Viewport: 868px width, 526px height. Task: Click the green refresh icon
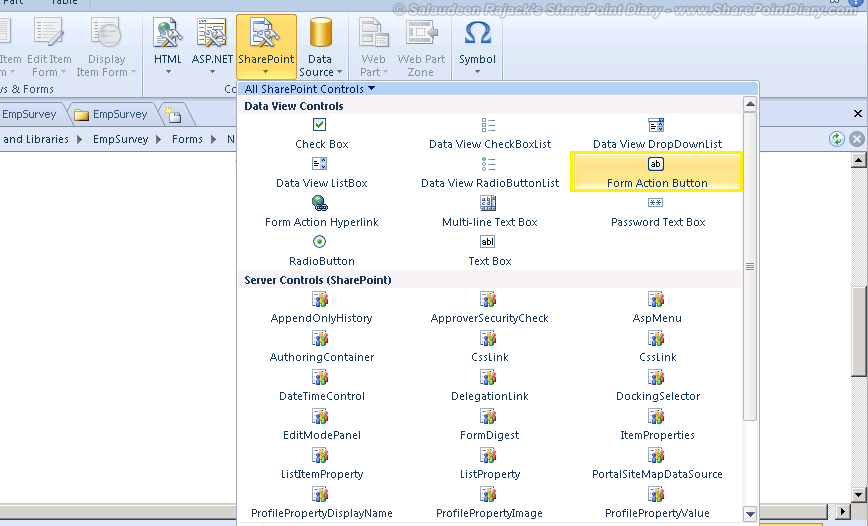[x=836, y=139]
